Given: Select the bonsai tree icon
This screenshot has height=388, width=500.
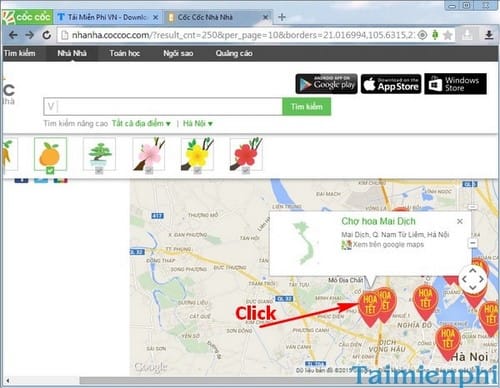Looking at the screenshot, I should pos(99,154).
